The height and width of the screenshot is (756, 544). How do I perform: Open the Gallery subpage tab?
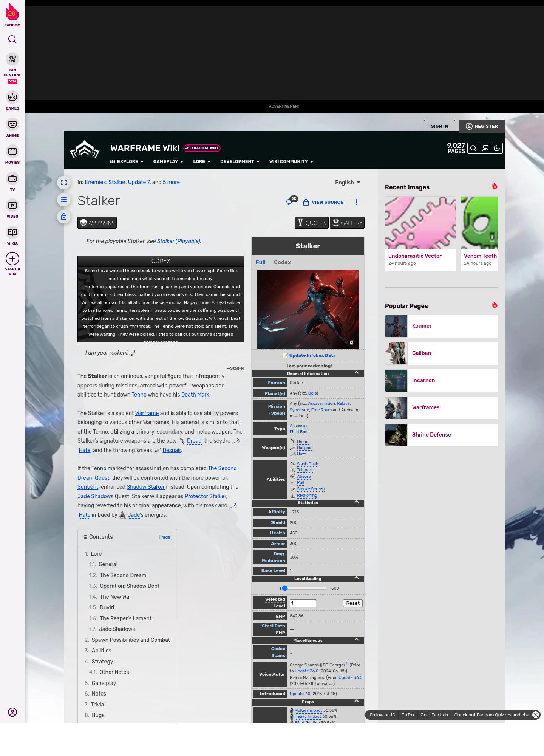pos(347,223)
